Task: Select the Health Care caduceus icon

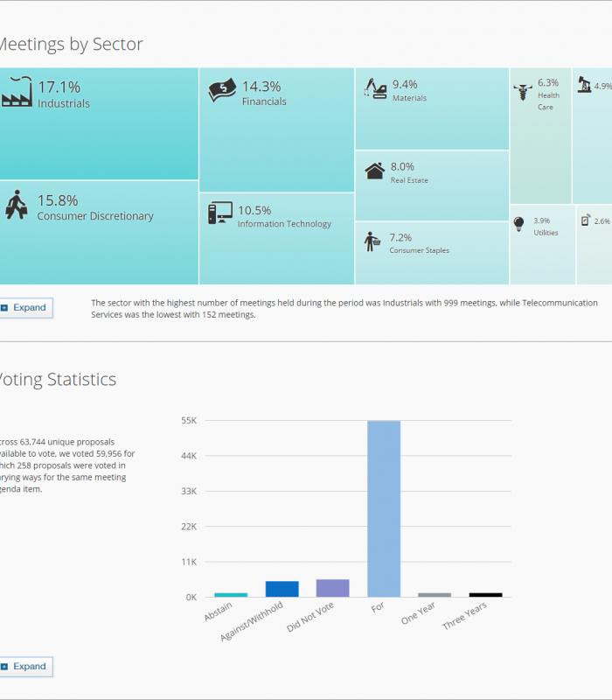Action: 523,91
